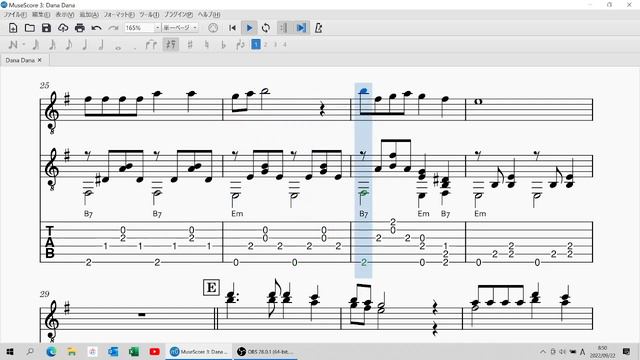Viewport: 640px width, 360px height.
Task: Click the 165% zoom level field
Action: (139, 28)
